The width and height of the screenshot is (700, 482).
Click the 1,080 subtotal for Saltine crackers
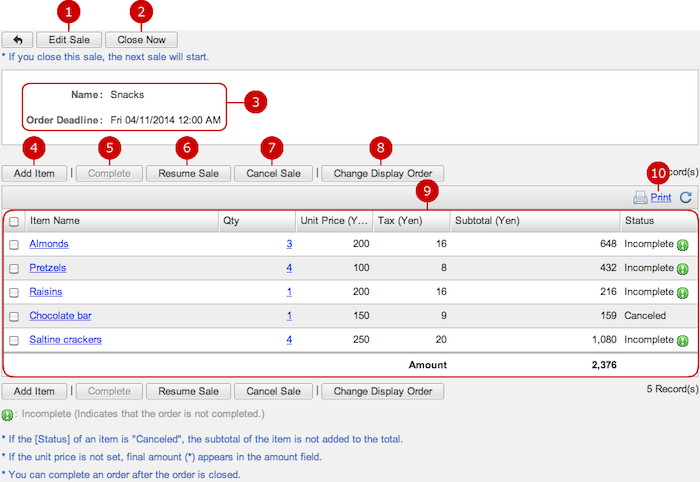tap(604, 340)
